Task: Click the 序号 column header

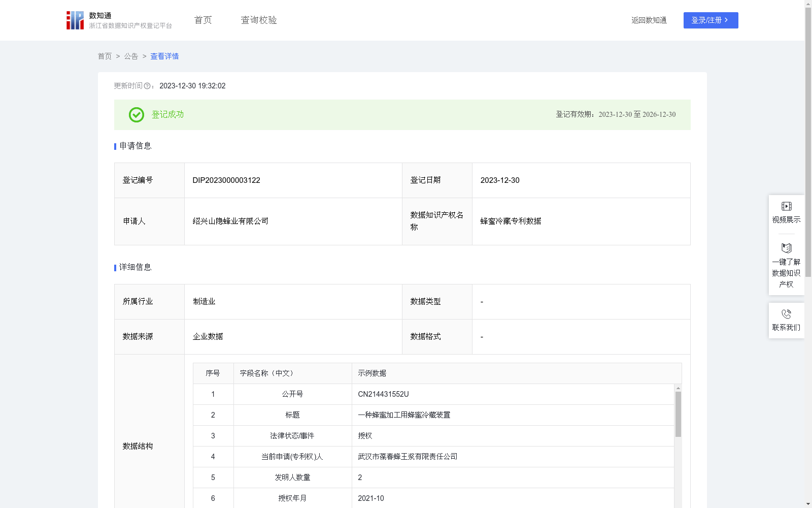Action: coord(213,373)
